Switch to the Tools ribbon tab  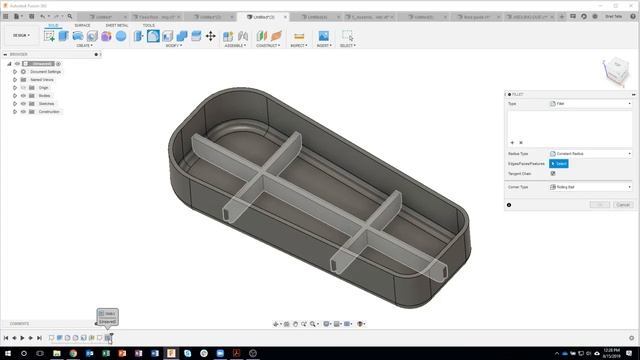pyautogui.click(x=149, y=25)
